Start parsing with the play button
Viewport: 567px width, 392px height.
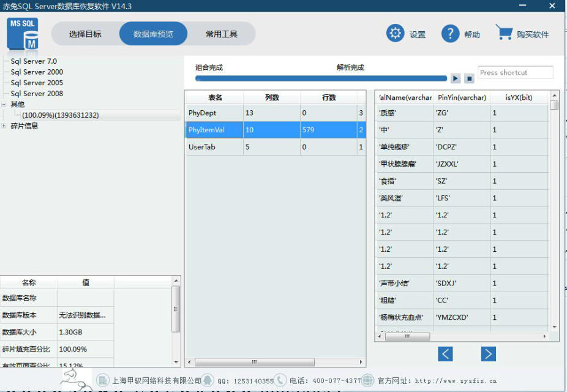[x=456, y=78]
